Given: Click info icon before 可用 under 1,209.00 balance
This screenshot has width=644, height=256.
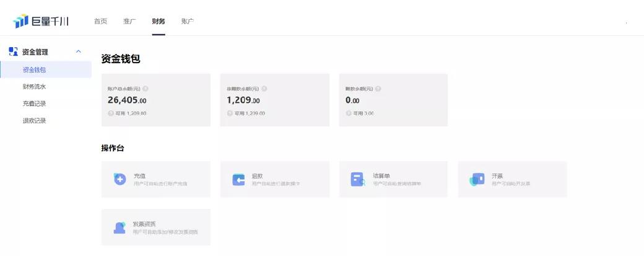Looking at the screenshot, I should (230, 113).
